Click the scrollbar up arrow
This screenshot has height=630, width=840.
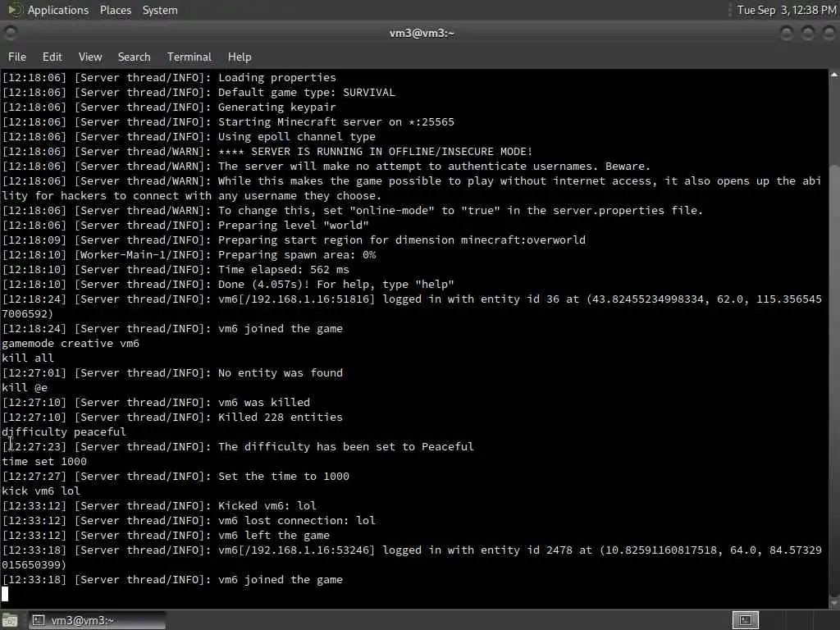(x=834, y=75)
